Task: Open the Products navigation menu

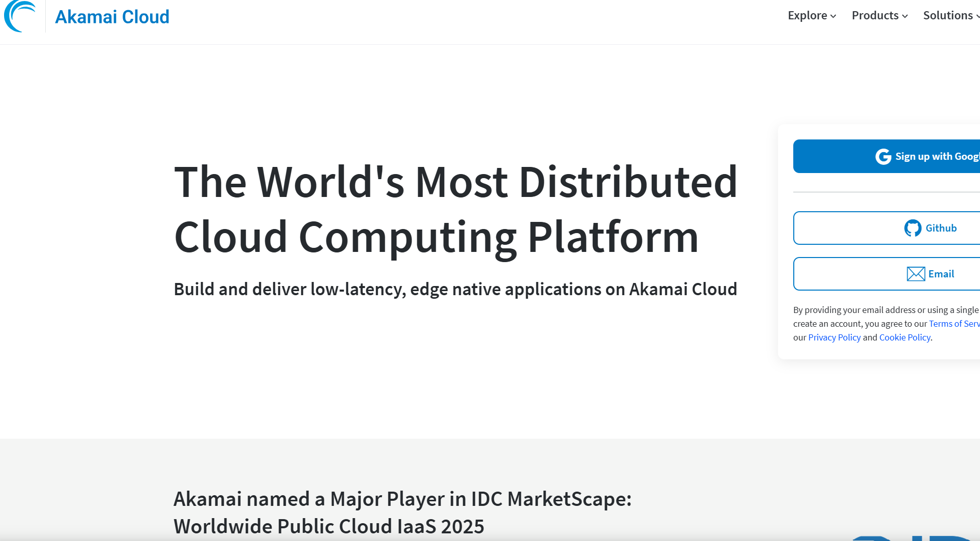Action: (x=875, y=16)
